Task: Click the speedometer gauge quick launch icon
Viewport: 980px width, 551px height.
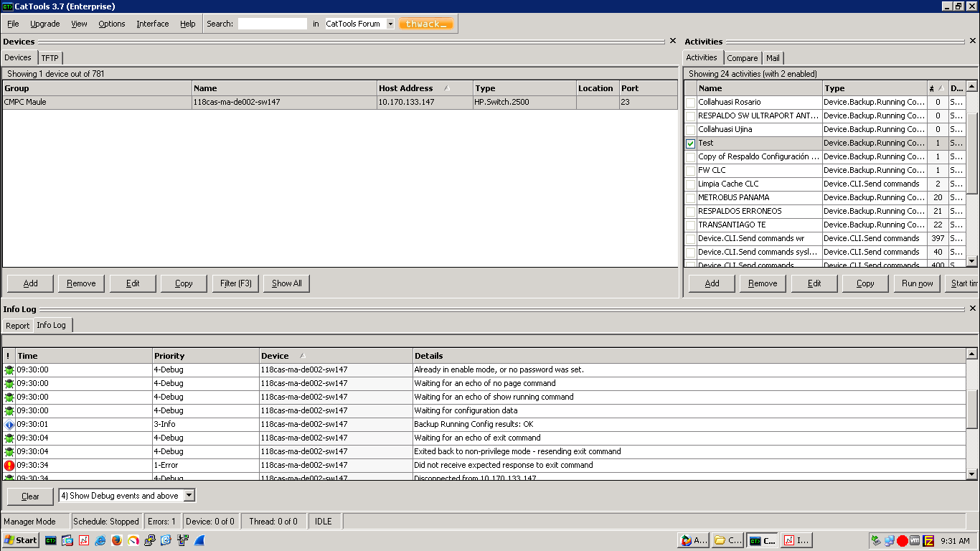Action: pyautogui.click(x=133, y=540)
